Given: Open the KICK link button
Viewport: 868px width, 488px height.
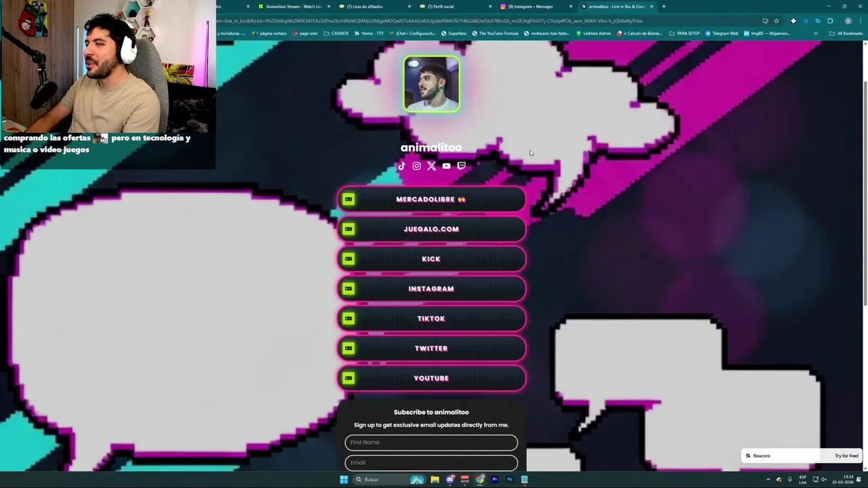Looking at the screenshot, I should [x=431, y=259].
